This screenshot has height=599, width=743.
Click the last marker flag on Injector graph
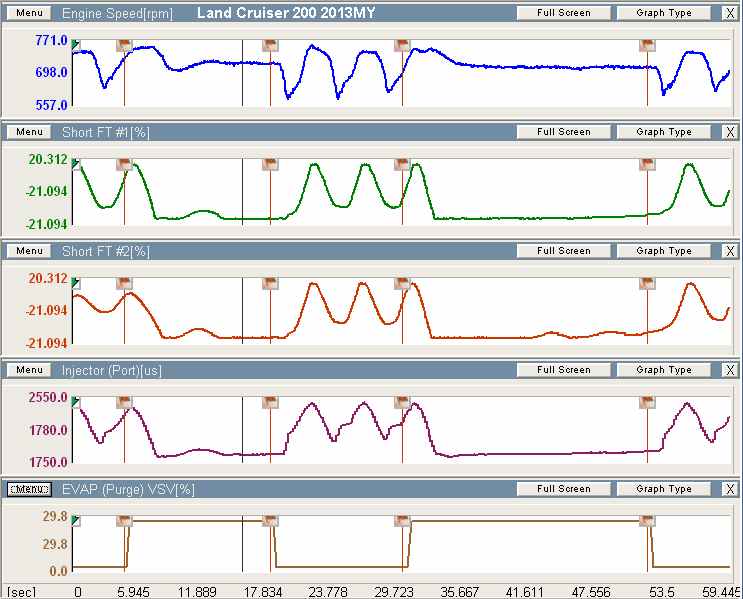coord(648,402)
